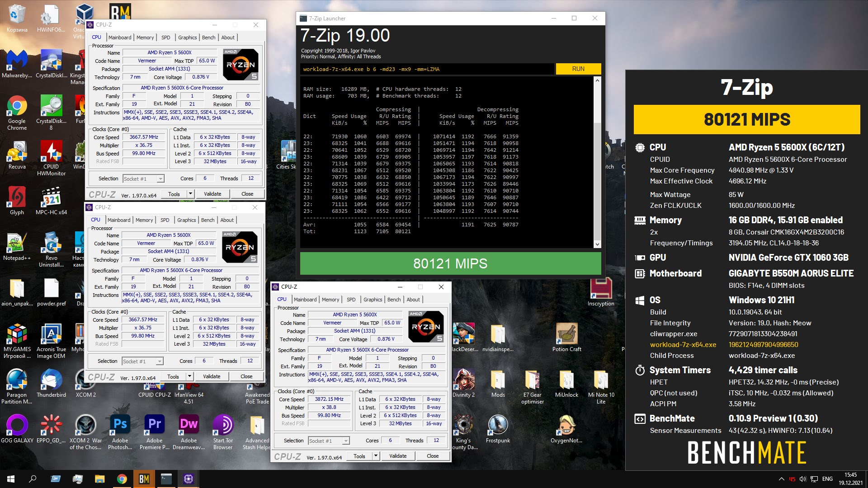Open Tools dropdown arrow in front CPU-Z

pyautogui.click(x=376, y=456)
